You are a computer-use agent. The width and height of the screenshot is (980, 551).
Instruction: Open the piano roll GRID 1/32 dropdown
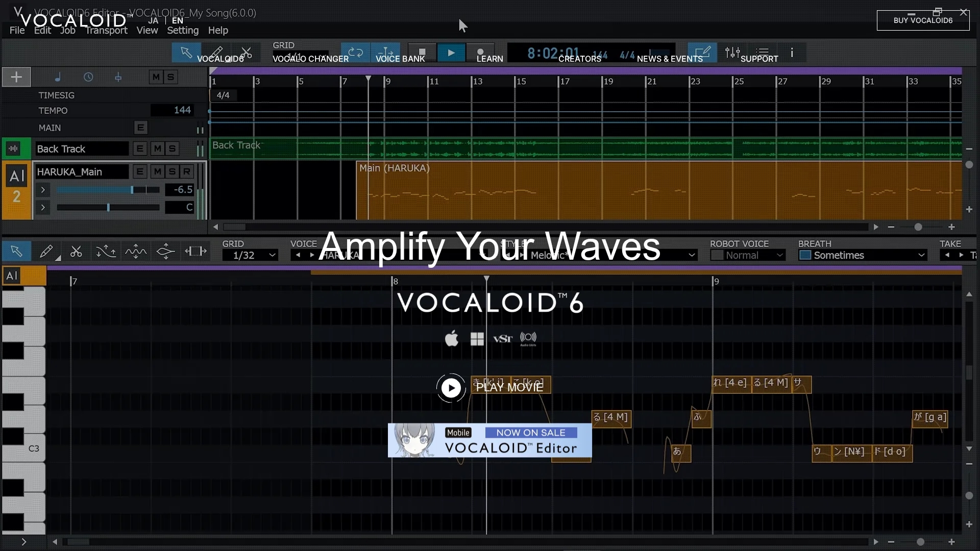click(x=250, y=255)
